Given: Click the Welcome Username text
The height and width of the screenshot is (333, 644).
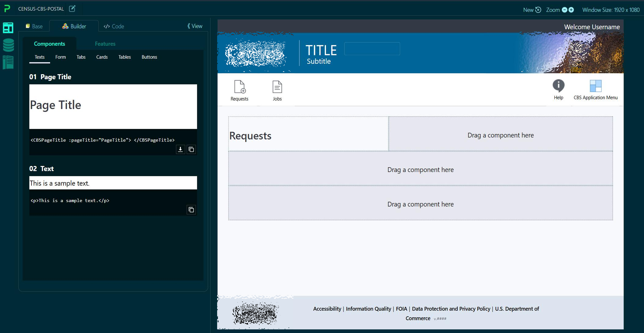Looking at the screenshot, I should [592, 27].
